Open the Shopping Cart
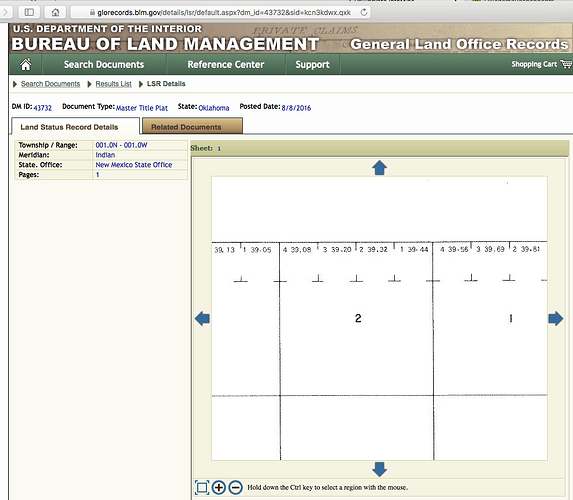573x500 pixels. (541, 64)
